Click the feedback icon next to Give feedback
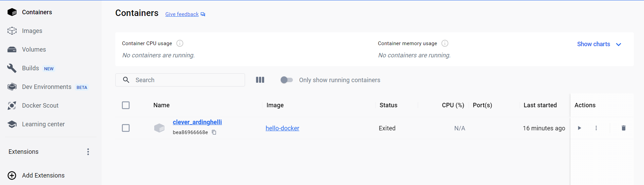Image resolution: width=644 pixels, height=185 pixels. tap(203, 14)
